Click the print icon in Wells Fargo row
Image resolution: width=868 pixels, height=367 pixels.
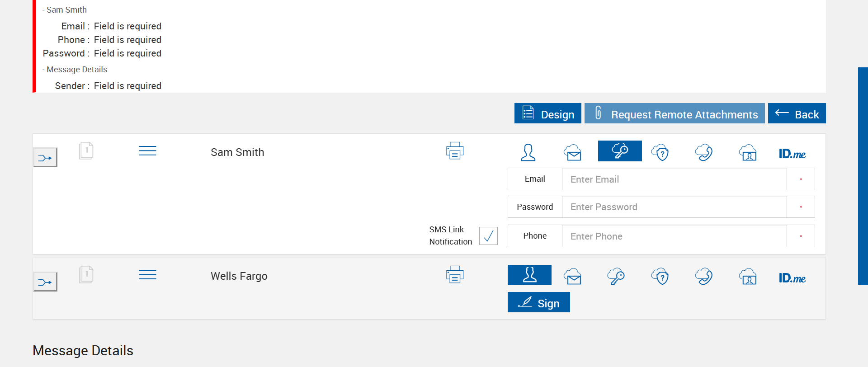tap(454, 275)
